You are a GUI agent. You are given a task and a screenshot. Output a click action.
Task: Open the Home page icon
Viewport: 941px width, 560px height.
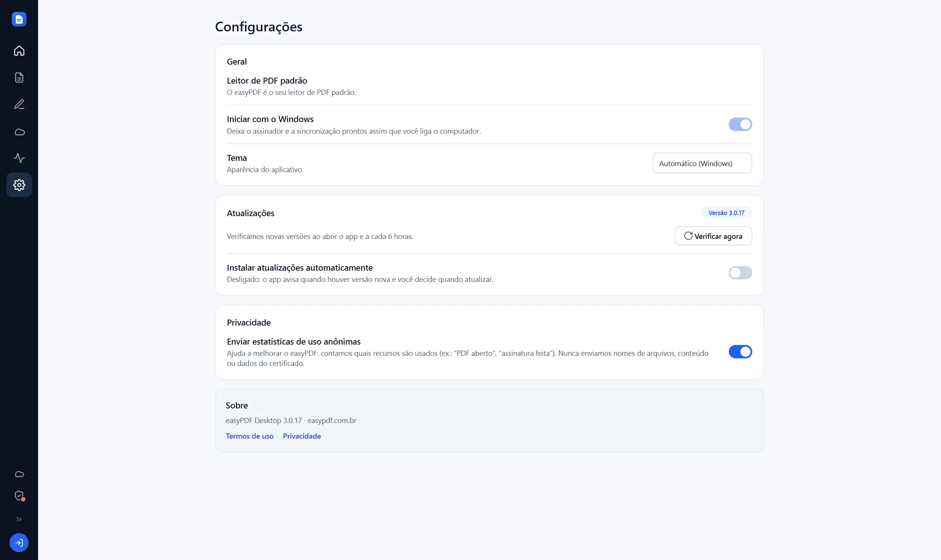click(x=19, y=50)
